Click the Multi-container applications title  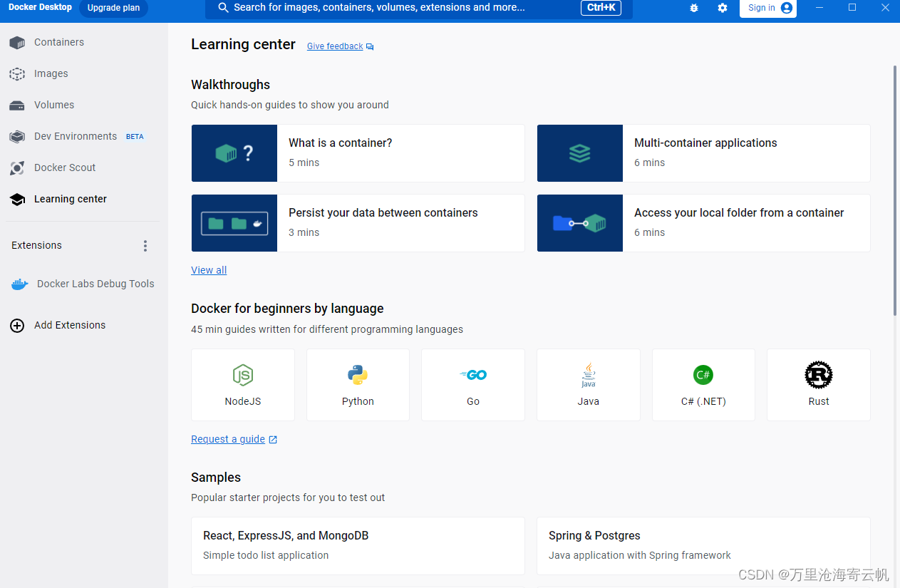tap(705, 143)
